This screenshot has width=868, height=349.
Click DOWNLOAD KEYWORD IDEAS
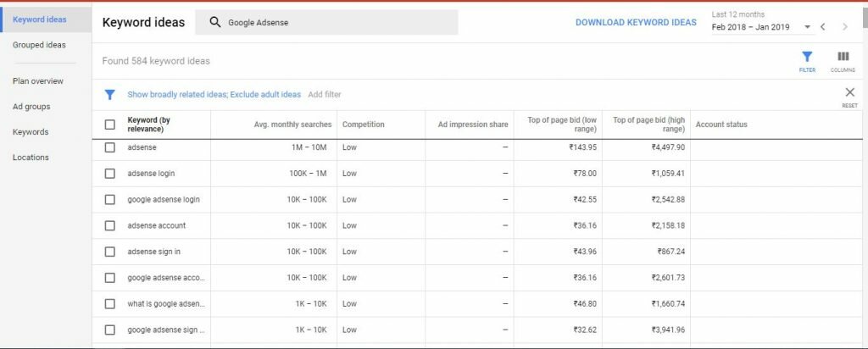[636, 23]
